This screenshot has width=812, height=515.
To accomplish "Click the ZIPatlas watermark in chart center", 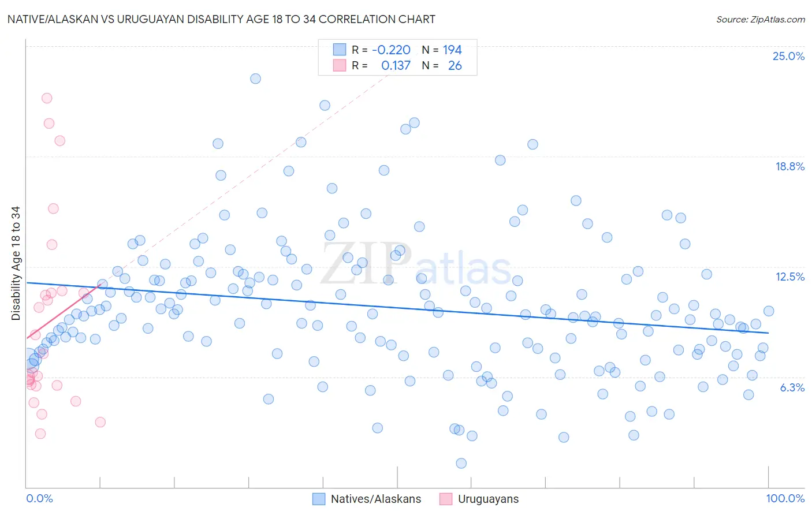I will 416,264.
